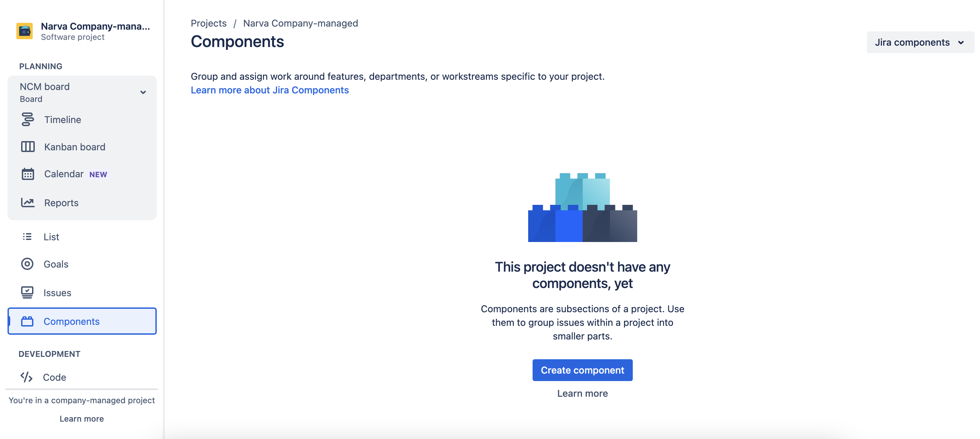
Task: Open Learn more about Jira Components link
Action: [x=269, y=90]
